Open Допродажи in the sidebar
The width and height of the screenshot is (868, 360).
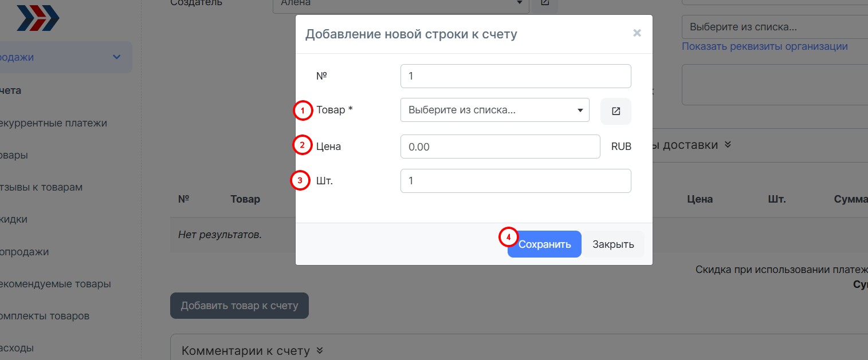[x=24, y=252]
